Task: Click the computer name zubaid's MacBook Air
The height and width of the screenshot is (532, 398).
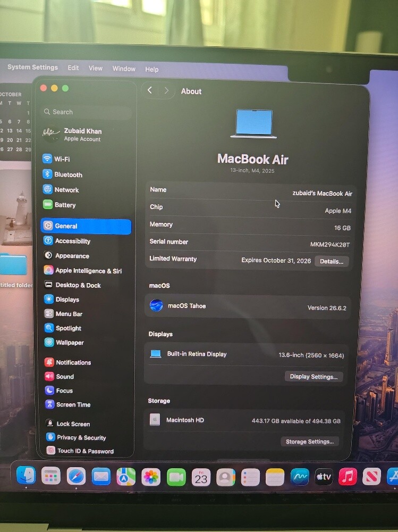Action: (x=322, y=194)
